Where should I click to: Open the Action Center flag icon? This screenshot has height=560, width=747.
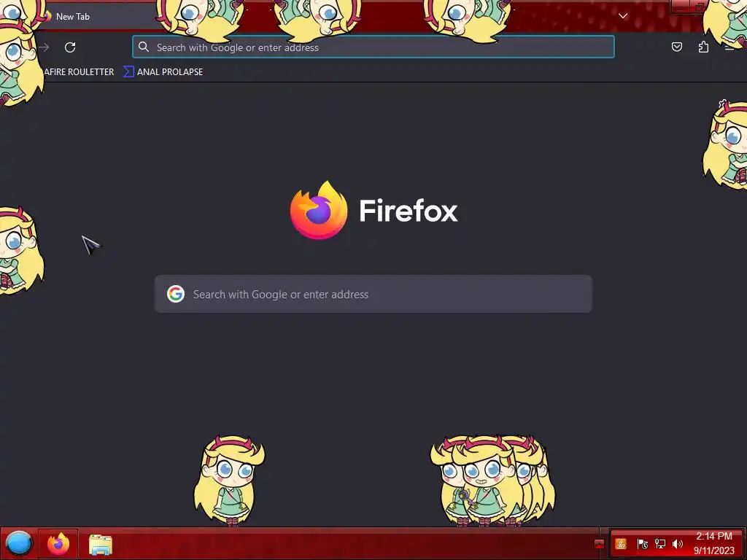coord(642,544)
